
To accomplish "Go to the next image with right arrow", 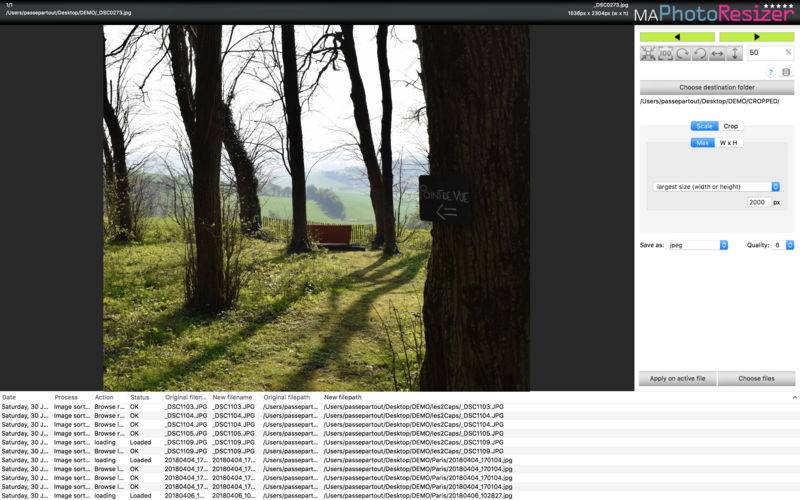I will coord(756,37).
